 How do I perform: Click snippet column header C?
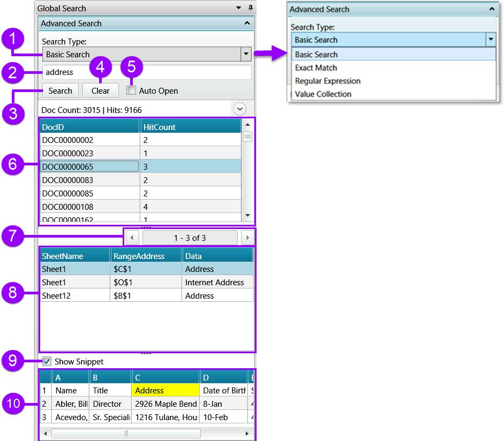[165, 377]
